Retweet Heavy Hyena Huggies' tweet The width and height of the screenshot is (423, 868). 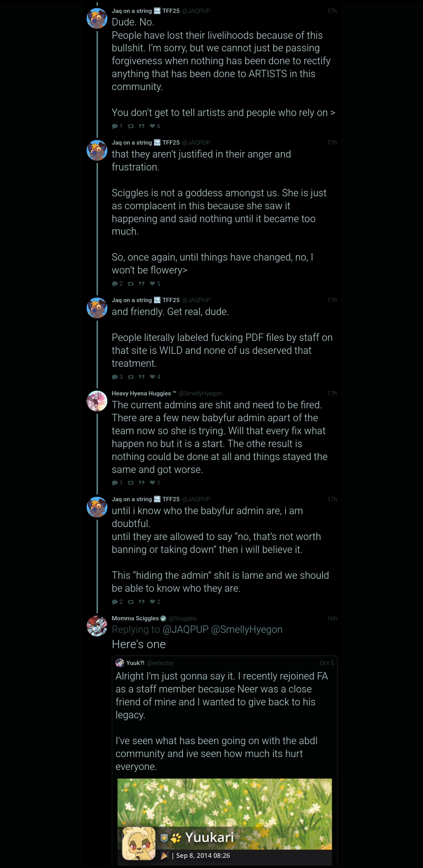click(131, 483)
